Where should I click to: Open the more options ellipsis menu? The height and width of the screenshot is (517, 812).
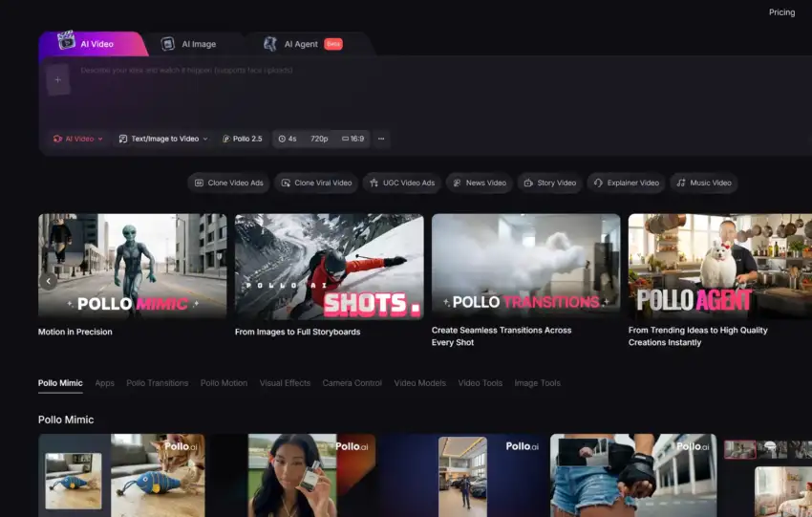[381, 139]
